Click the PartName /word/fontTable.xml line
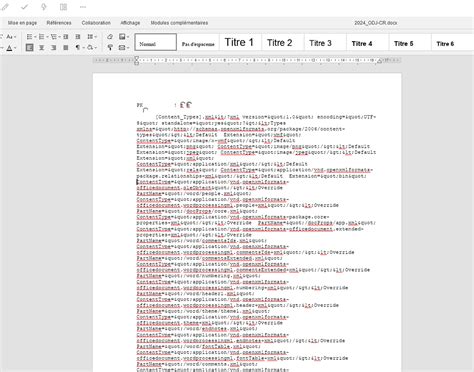The width and height of the screenshot is (474, 372). coord(199,346)
